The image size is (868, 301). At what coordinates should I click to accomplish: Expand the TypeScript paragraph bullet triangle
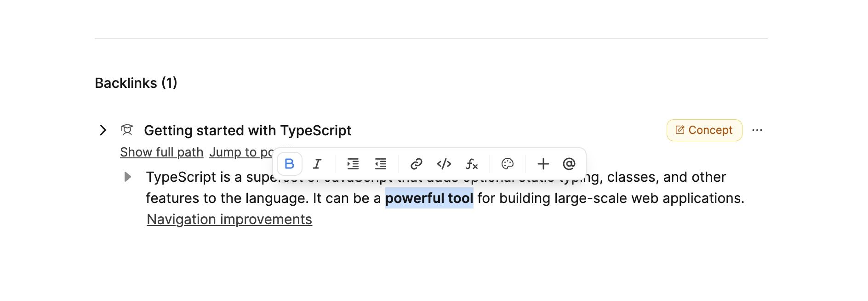pyautogui.click(x=128, y=177)
